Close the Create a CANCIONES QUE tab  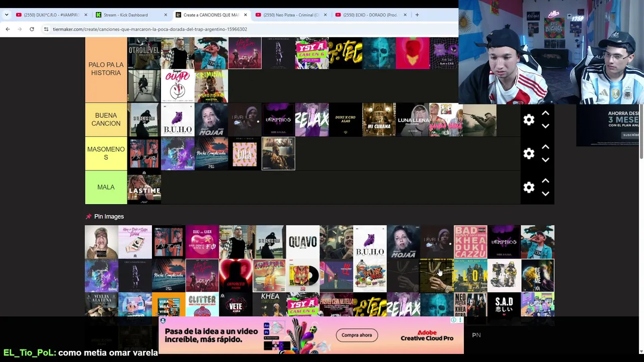(x=246, y=15)
